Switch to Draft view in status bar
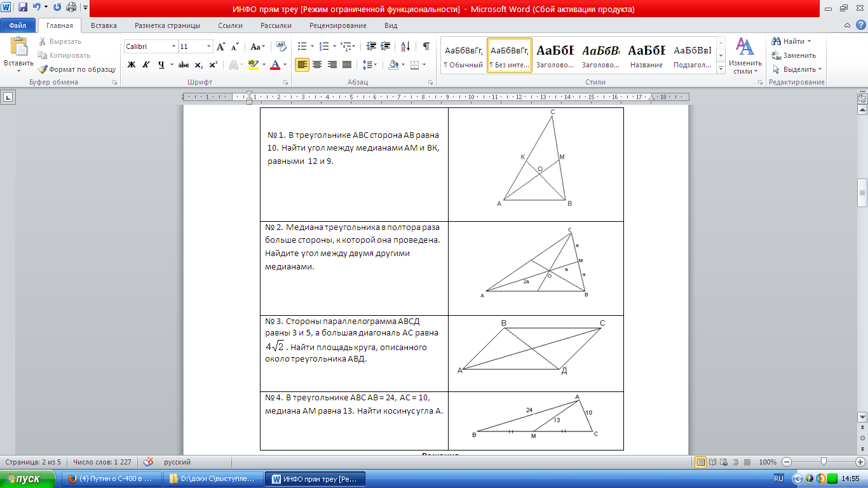Screen dimensions: 868x488 [747, 462]
